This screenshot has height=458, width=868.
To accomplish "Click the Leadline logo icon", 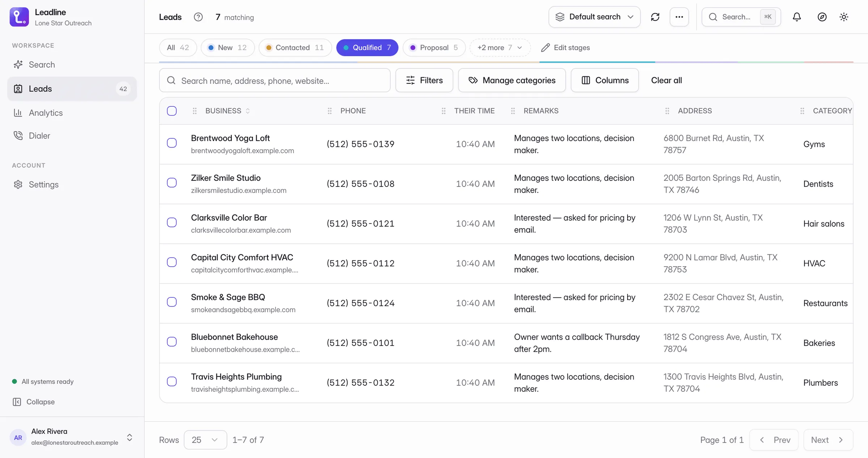I will pos(19,17).
